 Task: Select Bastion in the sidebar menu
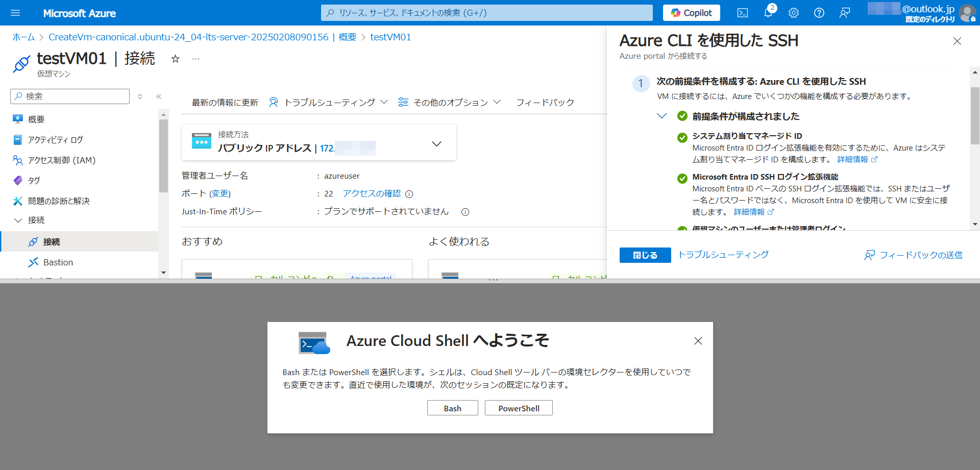point(58,262)
